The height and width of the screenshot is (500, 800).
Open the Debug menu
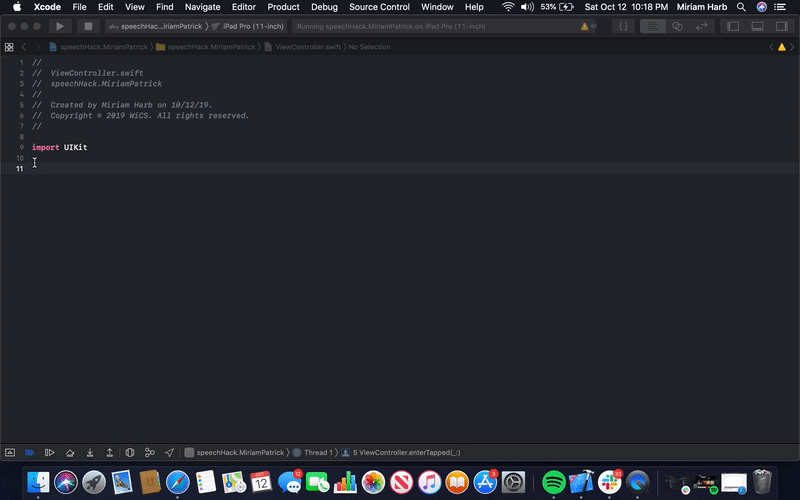(324, 7)
